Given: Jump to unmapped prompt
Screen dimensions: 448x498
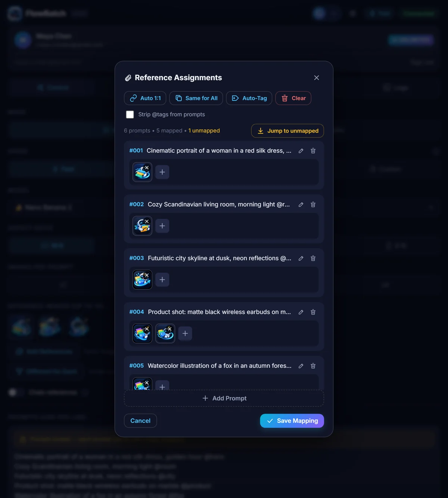Looking at the screenshot, I should click(287, 131).
